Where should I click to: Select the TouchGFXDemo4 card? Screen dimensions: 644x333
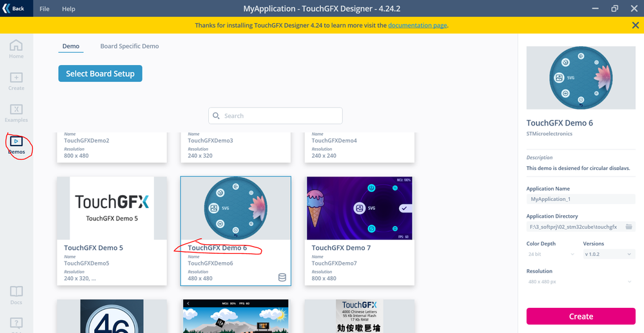coord(359,147)
